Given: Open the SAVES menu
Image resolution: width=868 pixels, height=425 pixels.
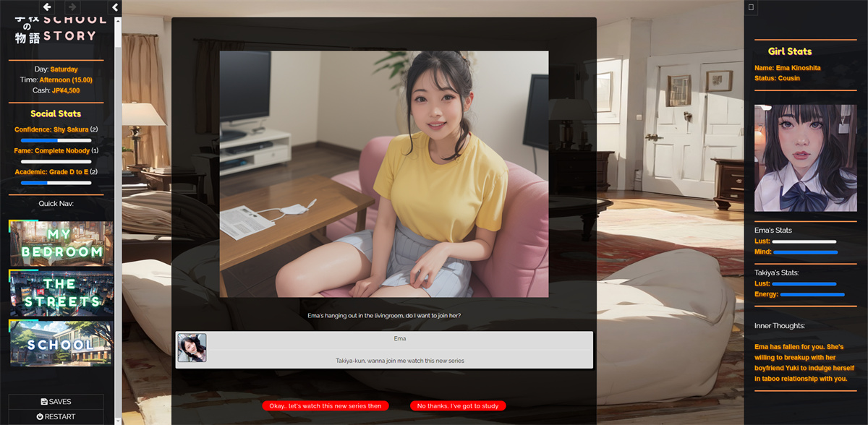Looking at the screenshot, I should tap(56, 402).
